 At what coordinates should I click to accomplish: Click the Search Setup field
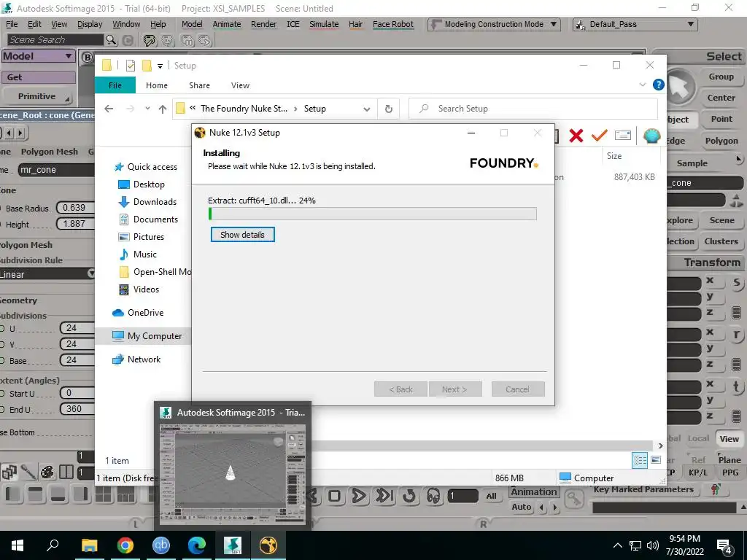(x=533, y=109)
